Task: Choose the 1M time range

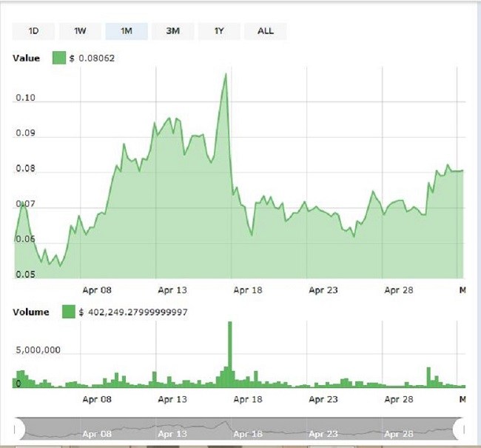Action: tap(127, 31)
